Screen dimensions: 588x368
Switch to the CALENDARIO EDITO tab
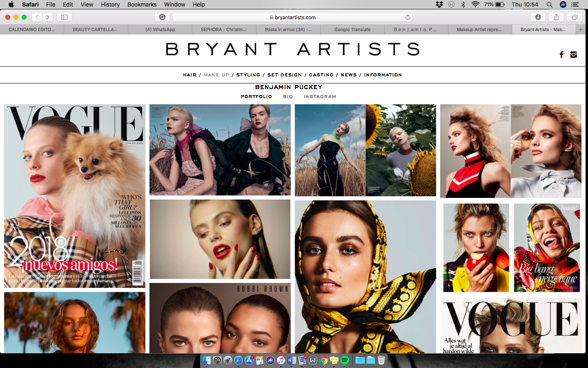[x=32, y=29]
